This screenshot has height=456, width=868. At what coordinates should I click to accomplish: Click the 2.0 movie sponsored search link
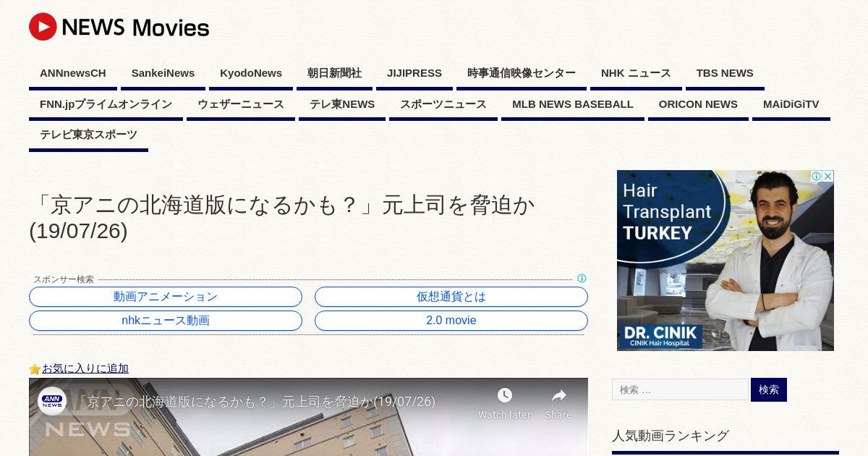click(451, 321)
